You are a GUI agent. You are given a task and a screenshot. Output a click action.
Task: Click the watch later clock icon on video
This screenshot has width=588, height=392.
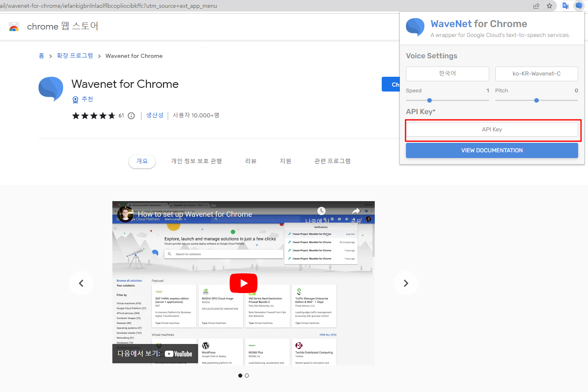[x=321, y=211]
